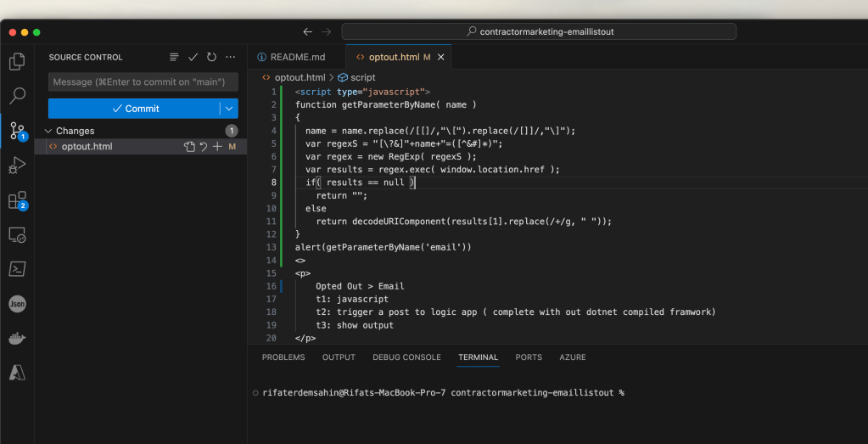Open the terminal icon in activity bar
This screenshot has width=868, height=444.
click(x=17, y=270)
